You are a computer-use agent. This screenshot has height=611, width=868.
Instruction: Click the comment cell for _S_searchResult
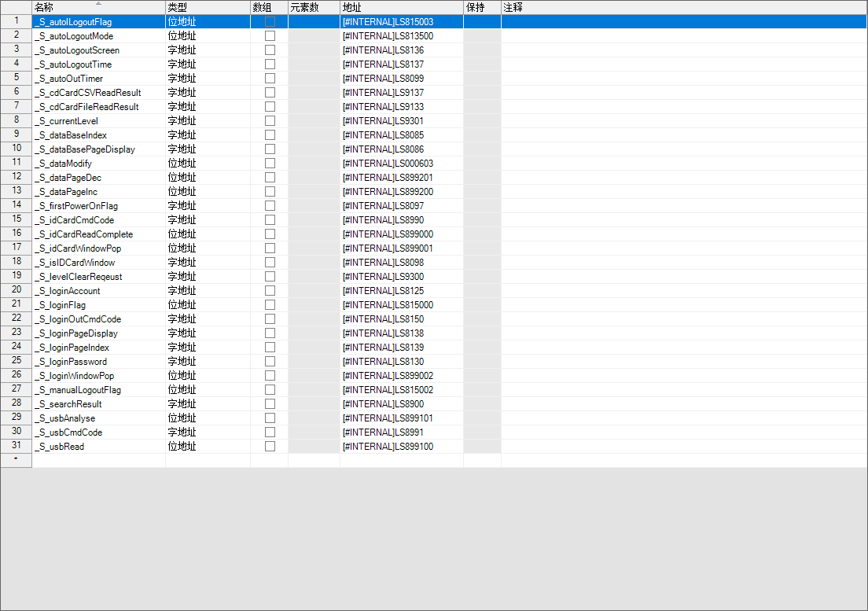tap(684, 404)
